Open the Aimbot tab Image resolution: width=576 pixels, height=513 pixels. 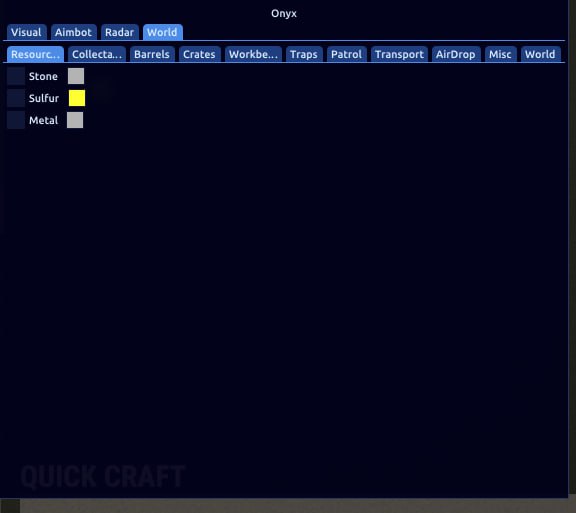click(73, 32)
